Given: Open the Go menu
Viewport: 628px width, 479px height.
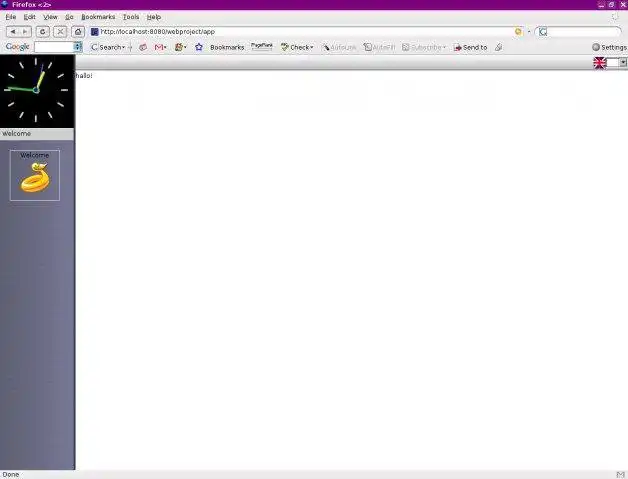Looking at the screenshot, I should point(69,17).
